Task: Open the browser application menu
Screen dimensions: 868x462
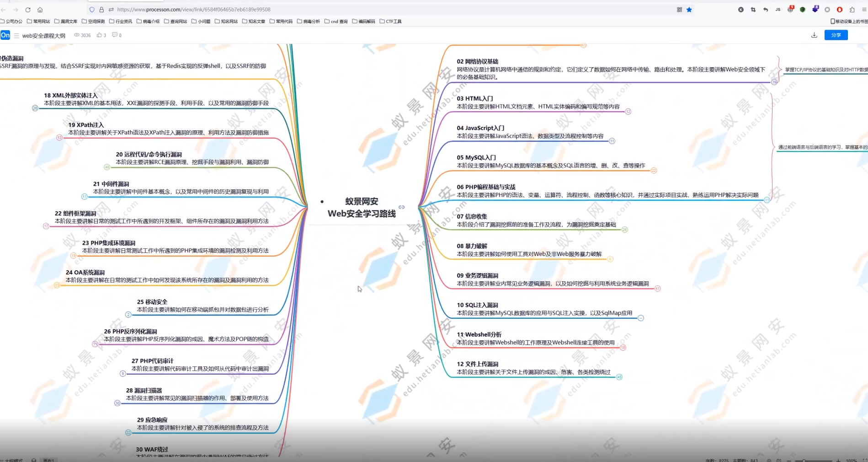Action: [864, 10]
